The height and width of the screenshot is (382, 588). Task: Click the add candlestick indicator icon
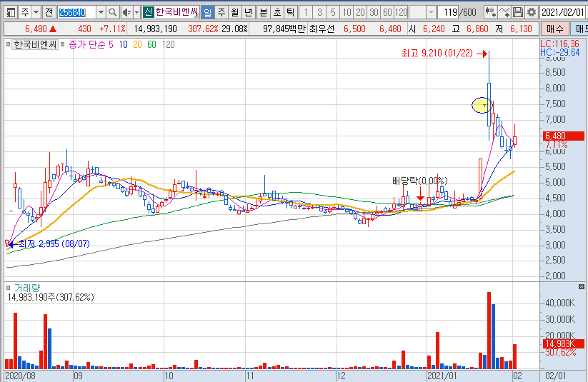pyautogui.click(x=490, y=12)
